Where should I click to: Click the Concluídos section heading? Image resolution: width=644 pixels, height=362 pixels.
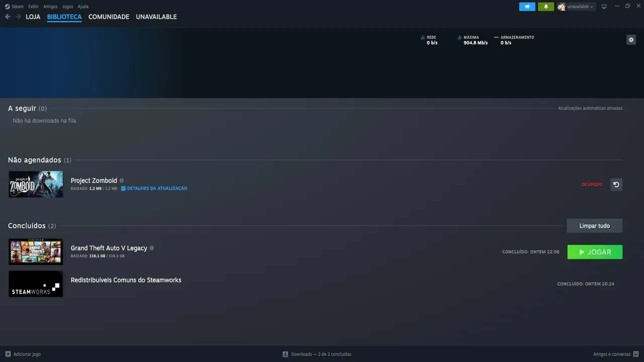tap(32, 226)
